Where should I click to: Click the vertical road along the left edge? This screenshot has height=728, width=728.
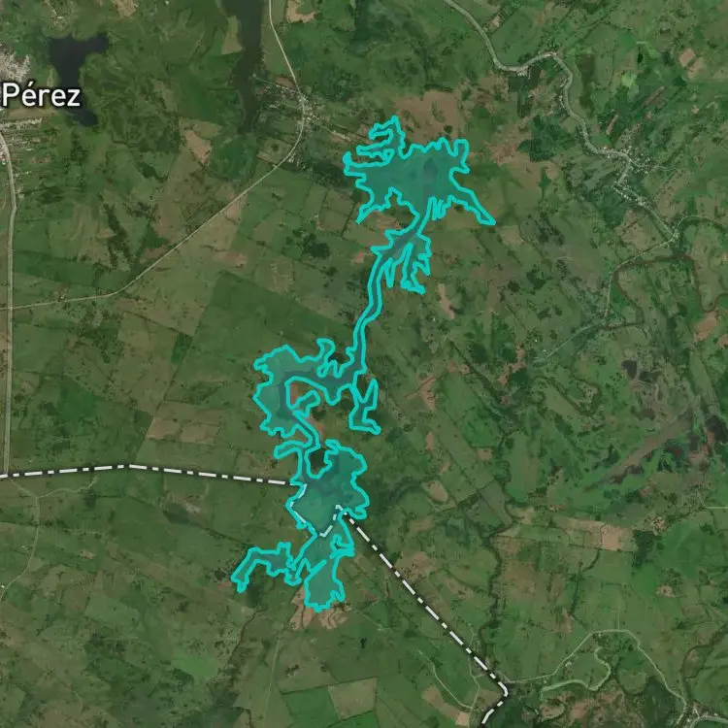tap(10, 302)
